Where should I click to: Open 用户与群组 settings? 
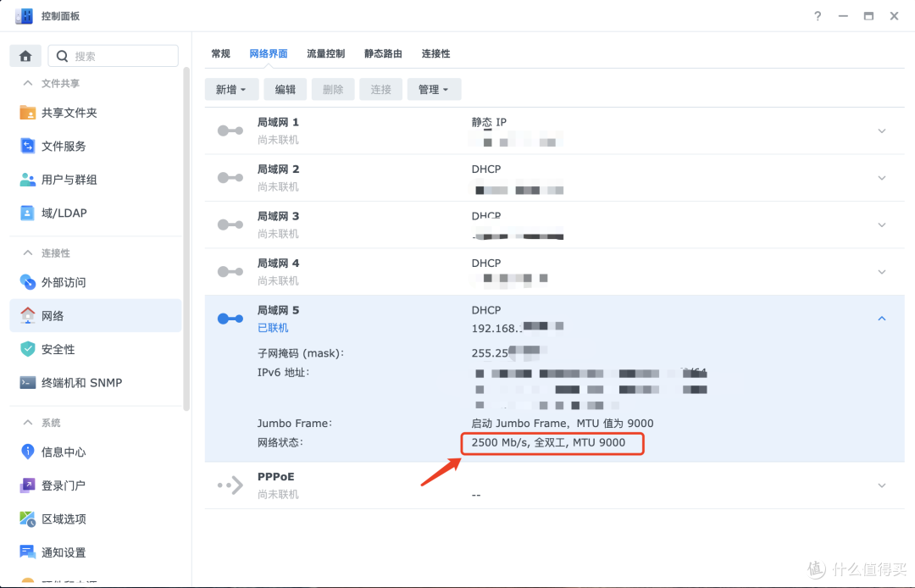96,180
